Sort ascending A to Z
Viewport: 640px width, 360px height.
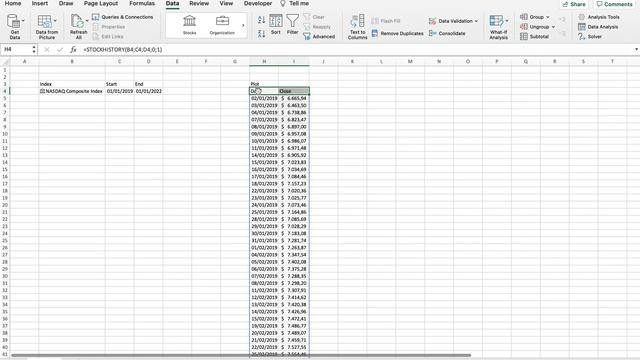[x=262, y=20]
